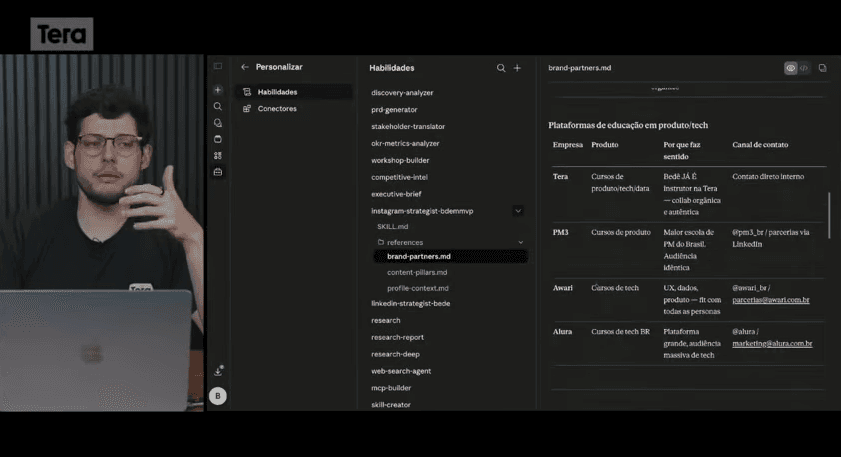Select executive-brief skill
Viewport: 841px width, 457px height.
396,194
